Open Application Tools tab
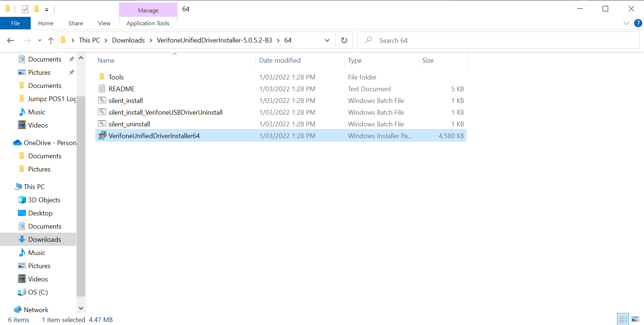 [x=148, y=23]
